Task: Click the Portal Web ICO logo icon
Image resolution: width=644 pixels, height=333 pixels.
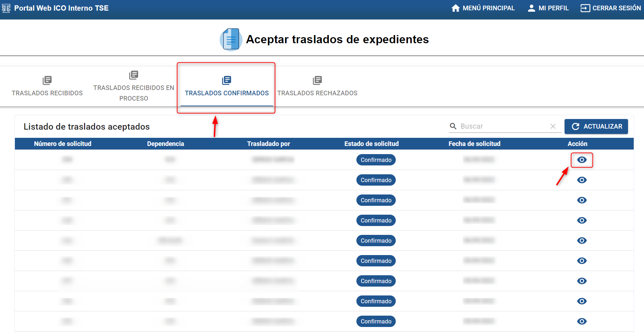Action: [x=6, y=8]
